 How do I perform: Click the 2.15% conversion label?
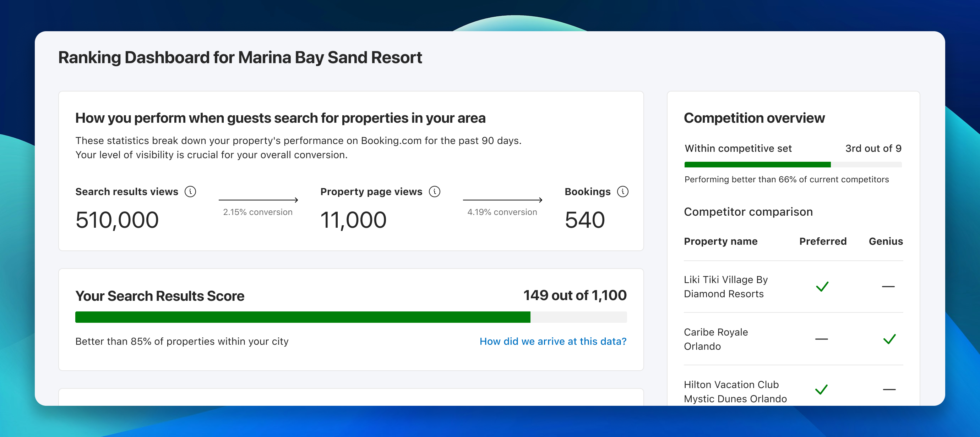click(258, 212)
